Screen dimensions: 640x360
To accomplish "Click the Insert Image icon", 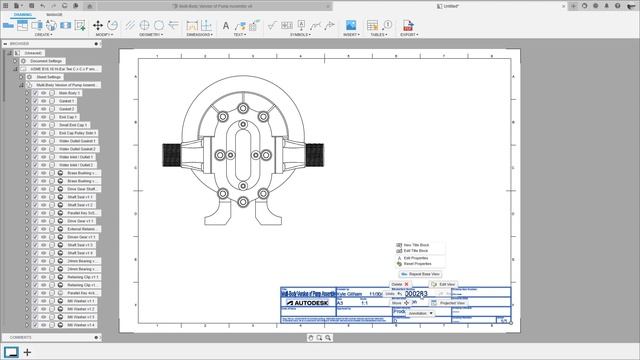I will coord(351,25).
